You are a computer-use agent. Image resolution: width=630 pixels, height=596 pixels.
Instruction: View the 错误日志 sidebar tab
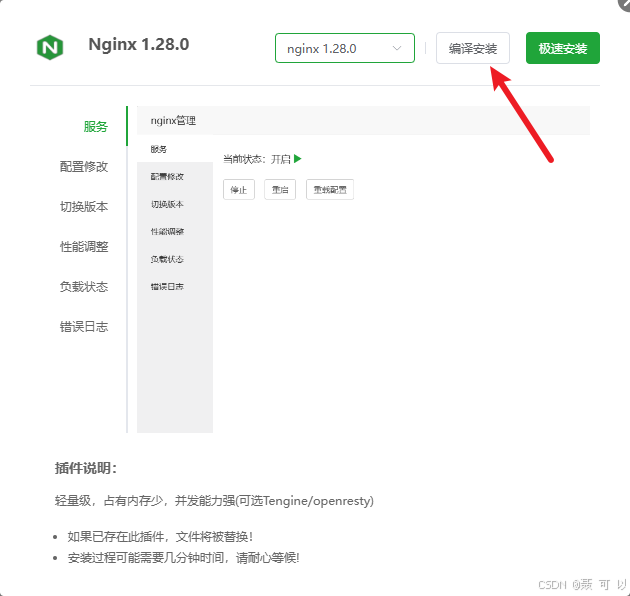click(84, 326)
